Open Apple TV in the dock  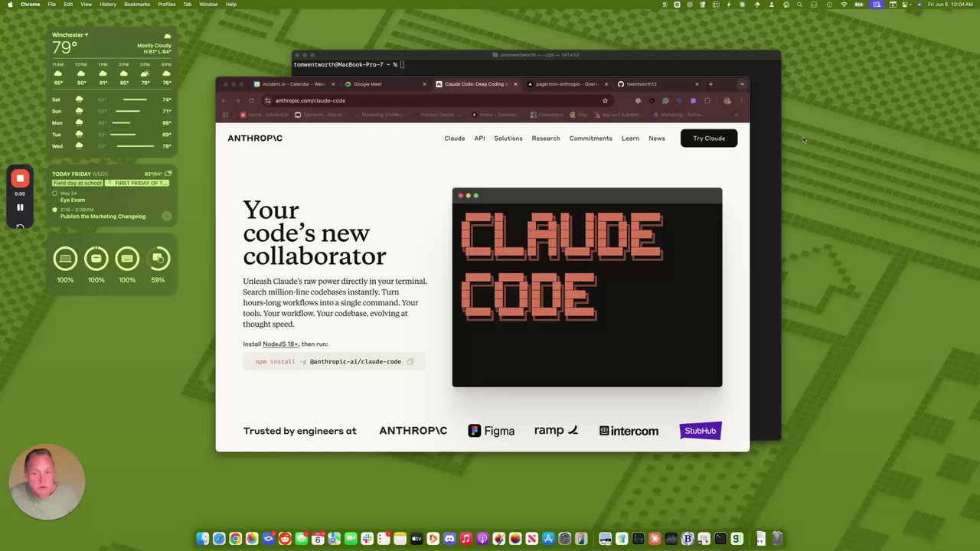[416, 539]
